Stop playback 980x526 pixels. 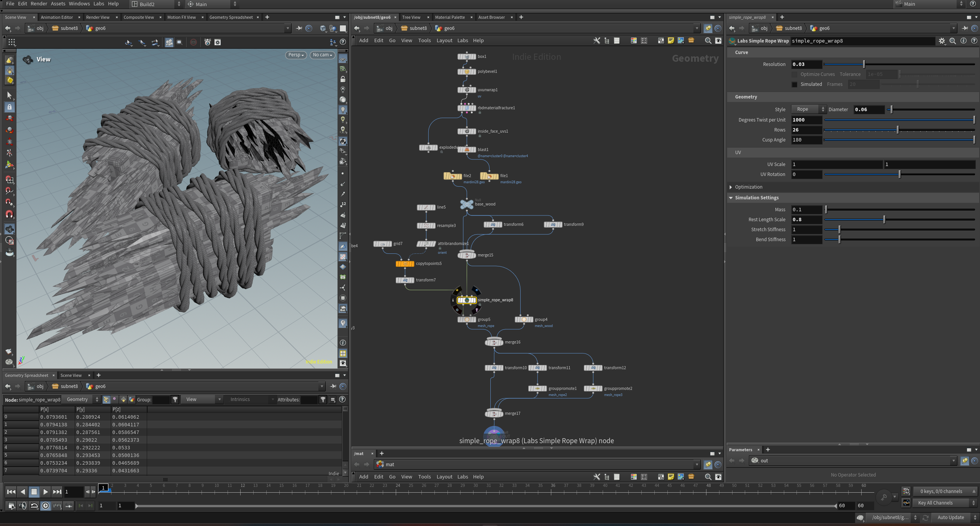point(34,492)
